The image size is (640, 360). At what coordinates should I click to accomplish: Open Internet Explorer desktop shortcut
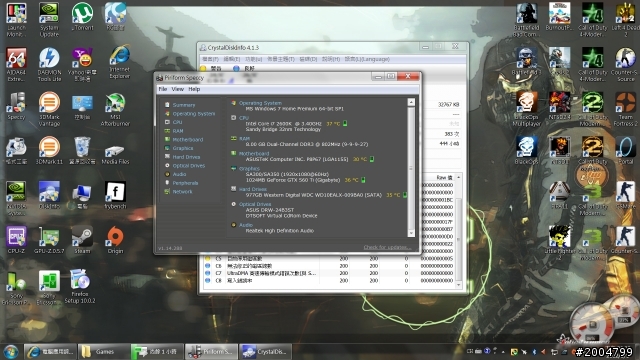tap(120, 62)
